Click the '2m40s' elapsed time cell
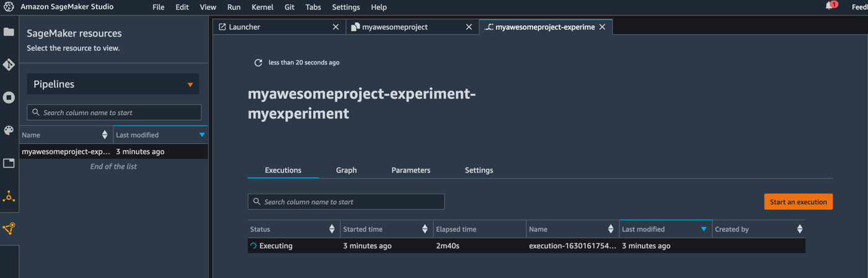This screenshot has height=278, width=868. 449,246
